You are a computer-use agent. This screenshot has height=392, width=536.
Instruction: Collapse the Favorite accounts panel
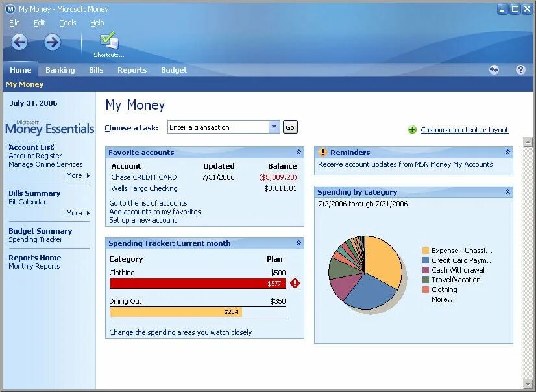coord(298,153)
